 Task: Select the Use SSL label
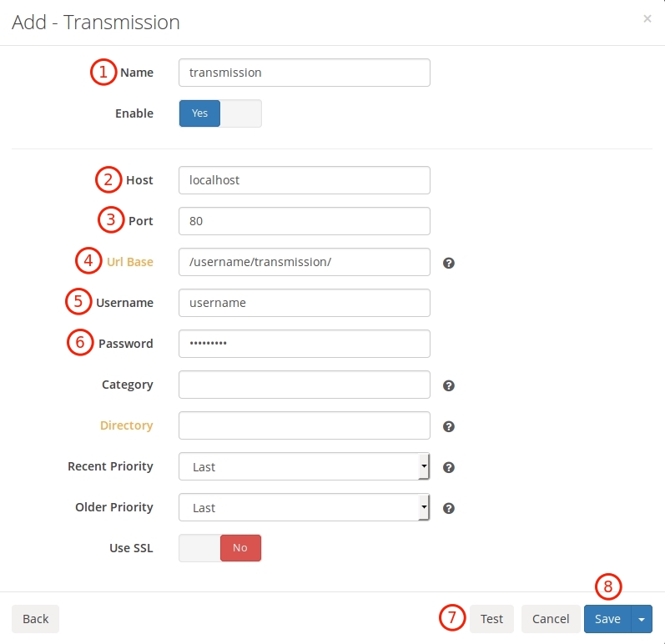pyautogui.click(x=131, y=548)
